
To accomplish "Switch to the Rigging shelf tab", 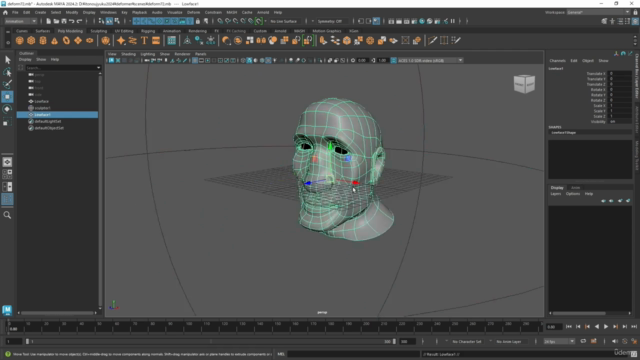I will click(x=148, y=31).
